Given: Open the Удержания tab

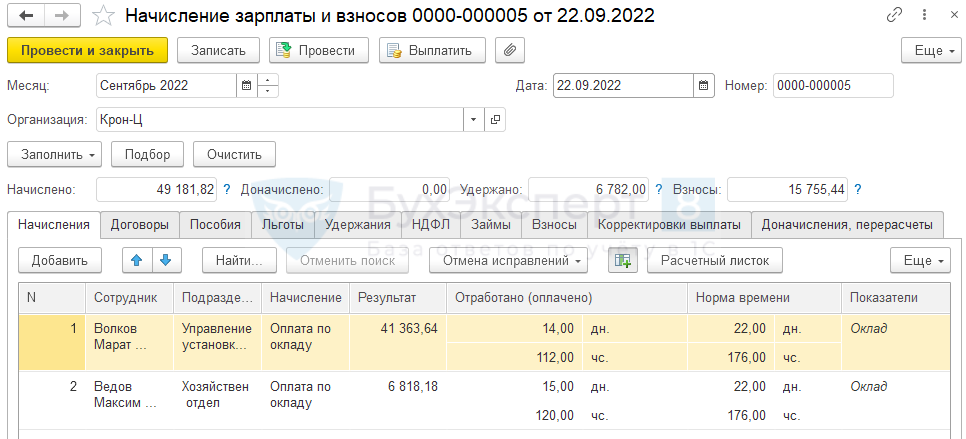Looking at the screenshot, I should (x=357, y=224).
